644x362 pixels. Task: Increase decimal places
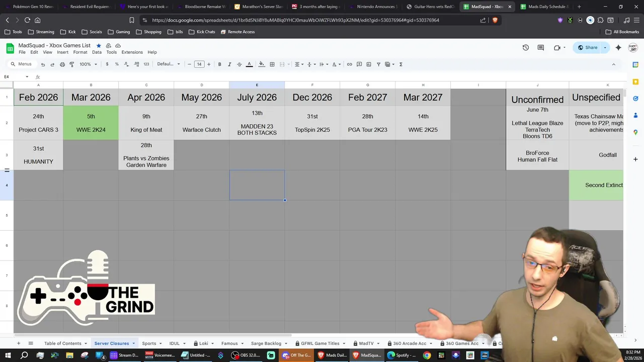[x=136, y=64]
